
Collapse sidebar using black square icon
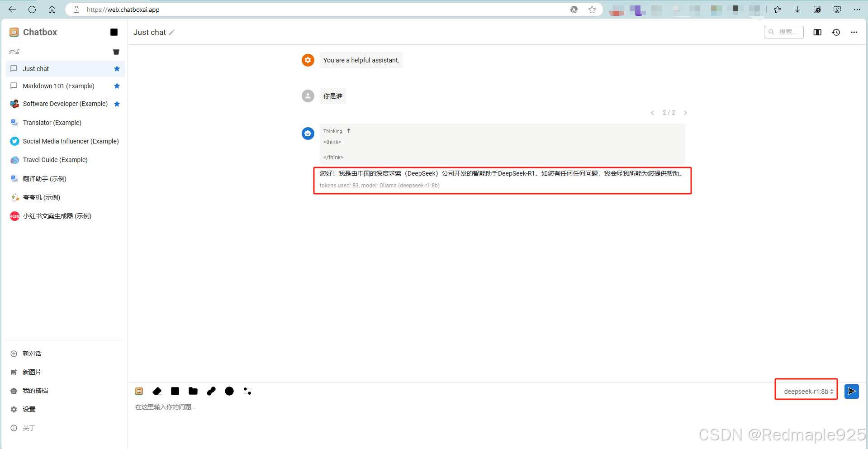114,32
